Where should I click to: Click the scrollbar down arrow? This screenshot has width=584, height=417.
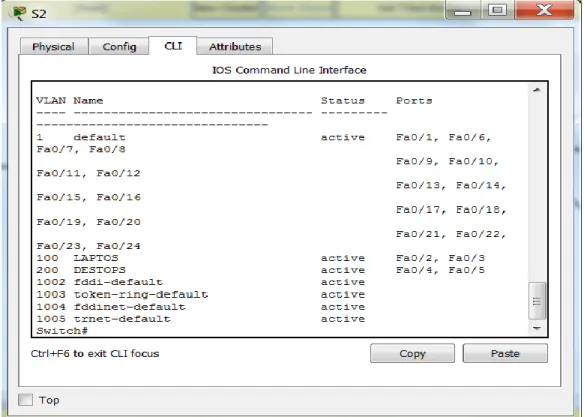537,328
